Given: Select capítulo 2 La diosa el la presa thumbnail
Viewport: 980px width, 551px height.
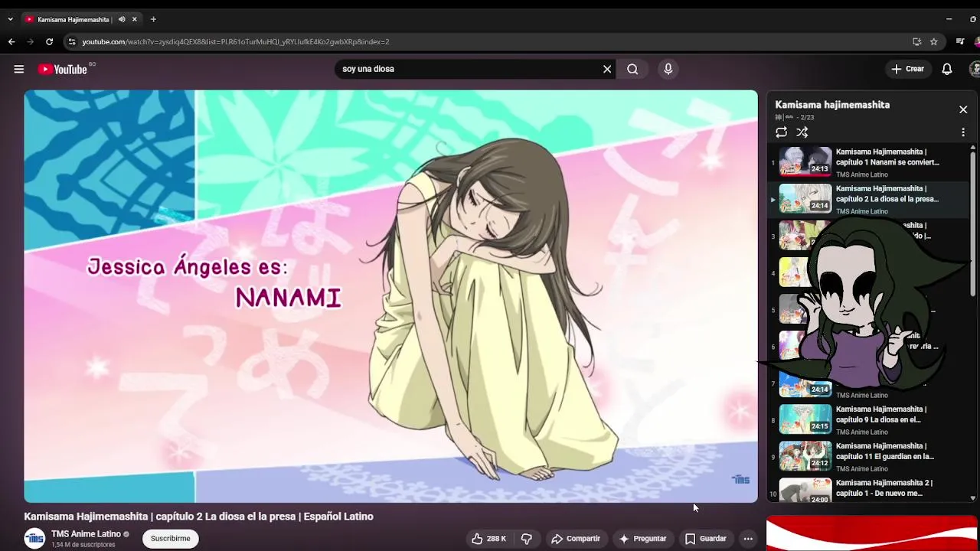Looking at the screenshot, I should [805, 198].
